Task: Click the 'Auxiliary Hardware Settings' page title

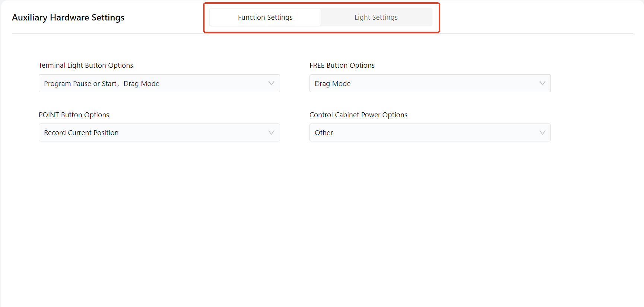Action: pos(68,17)
